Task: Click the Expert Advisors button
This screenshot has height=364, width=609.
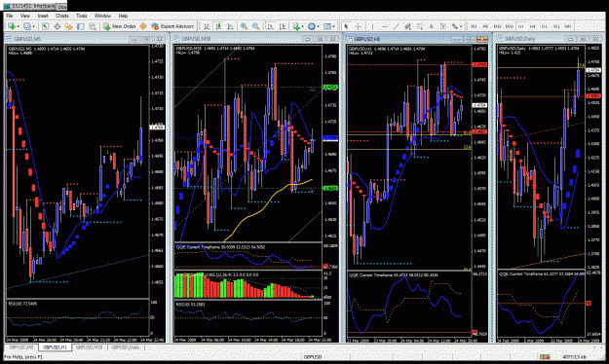Action: click(172, 26)
